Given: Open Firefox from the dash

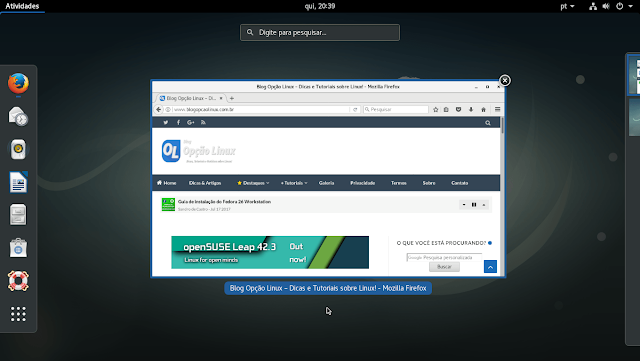Looking at the screenshot, I should (18, 84).
